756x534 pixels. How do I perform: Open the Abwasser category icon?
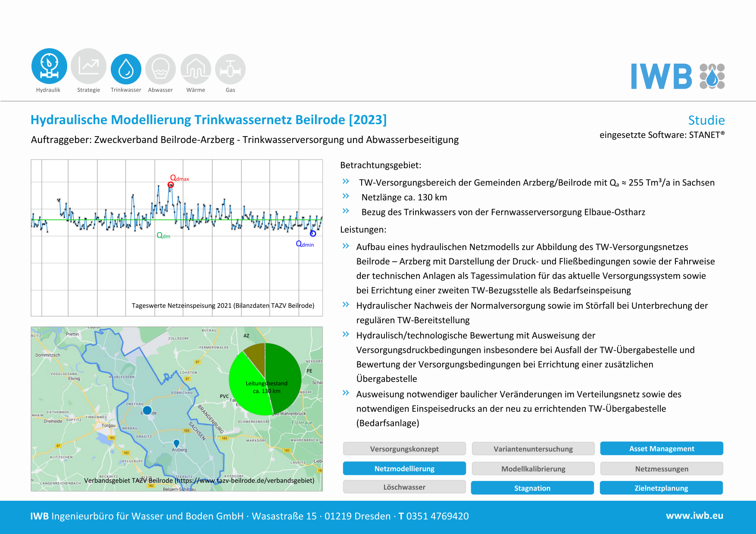160,69
